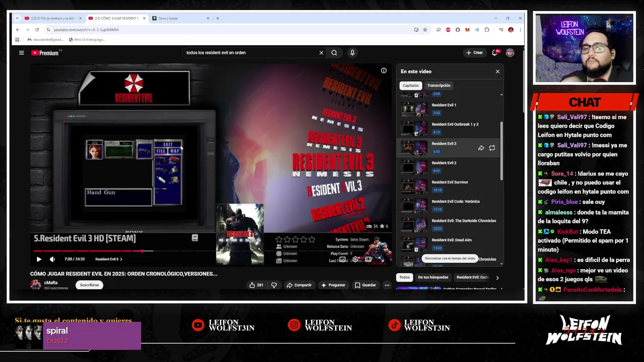This screenshot has width=644, height=362.
Task: Click the YouTube Premium logo
Action: pyautogui.click(x=45, y=53)
